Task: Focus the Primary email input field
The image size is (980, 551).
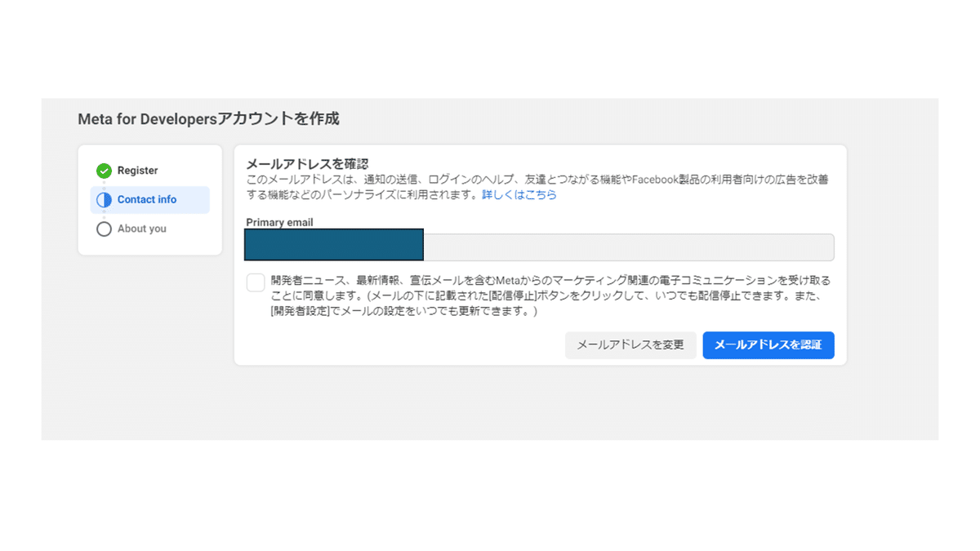Action: tap(540, 247)
